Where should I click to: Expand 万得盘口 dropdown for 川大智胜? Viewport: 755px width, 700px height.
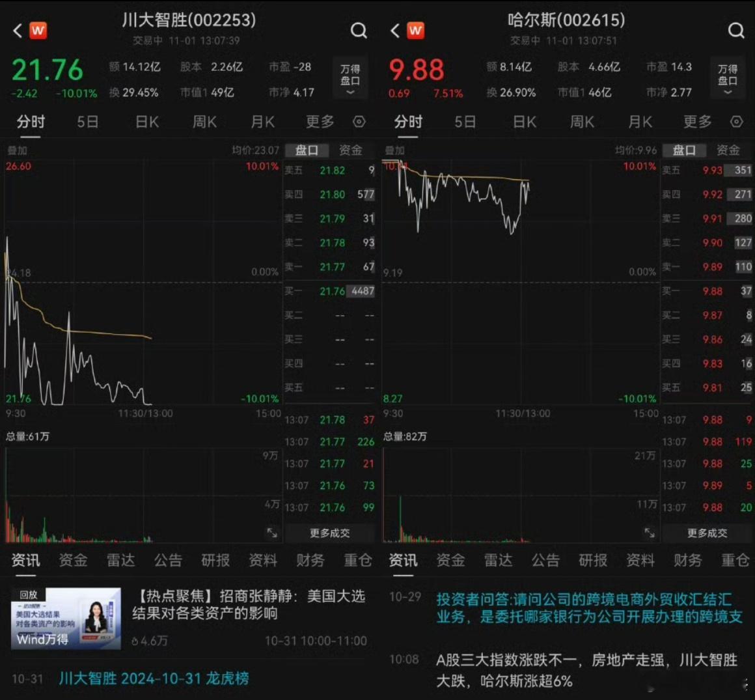(350, 79)
